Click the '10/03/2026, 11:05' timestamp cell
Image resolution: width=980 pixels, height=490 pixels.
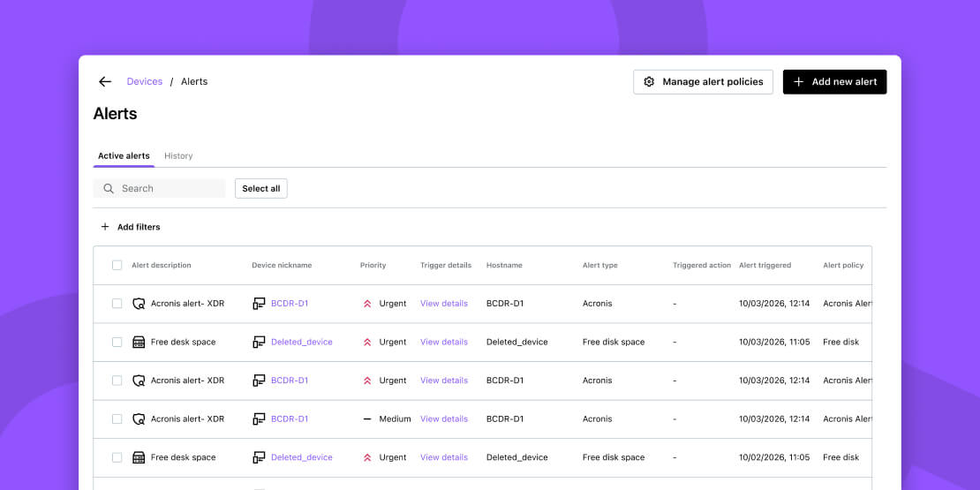[774, 342]
